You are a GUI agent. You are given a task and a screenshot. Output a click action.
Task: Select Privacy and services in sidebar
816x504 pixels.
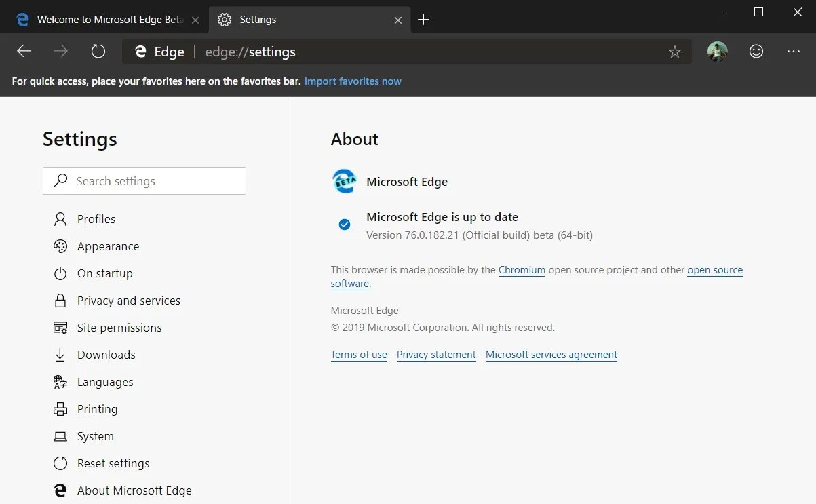pos(128,301)
